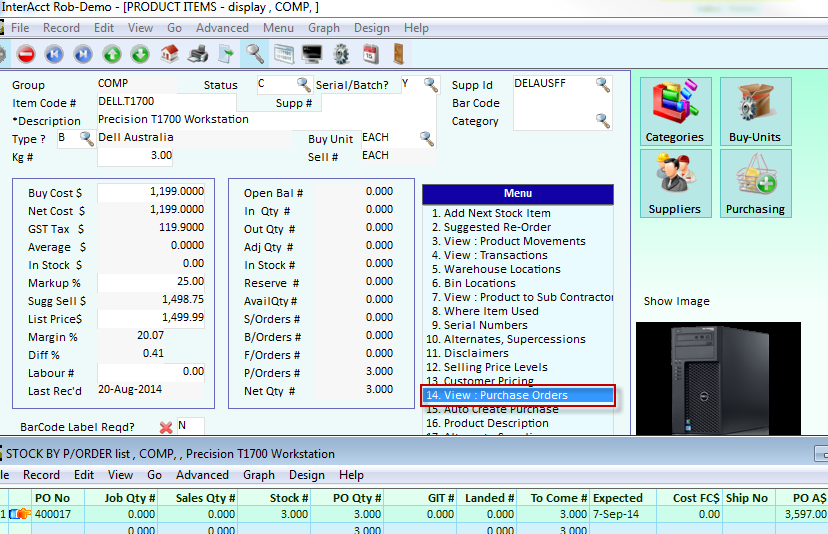Click the printer icon

[198, 54]
